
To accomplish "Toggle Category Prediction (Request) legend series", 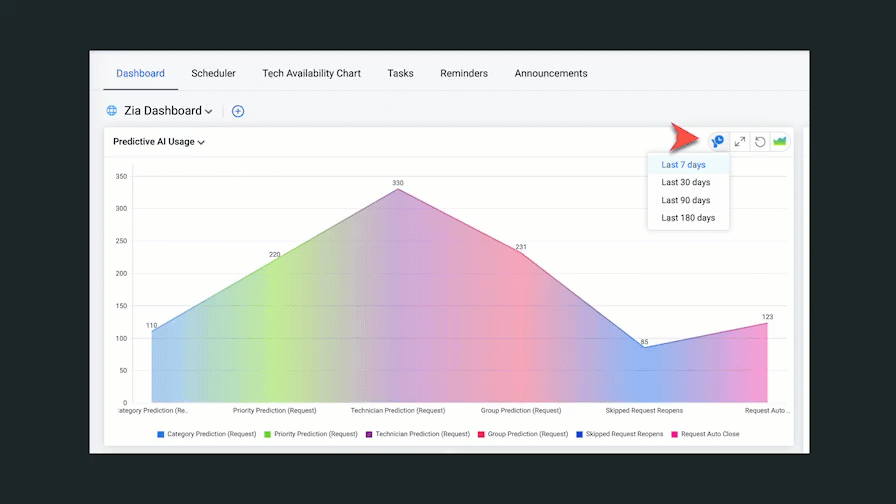I will point(206,434).
